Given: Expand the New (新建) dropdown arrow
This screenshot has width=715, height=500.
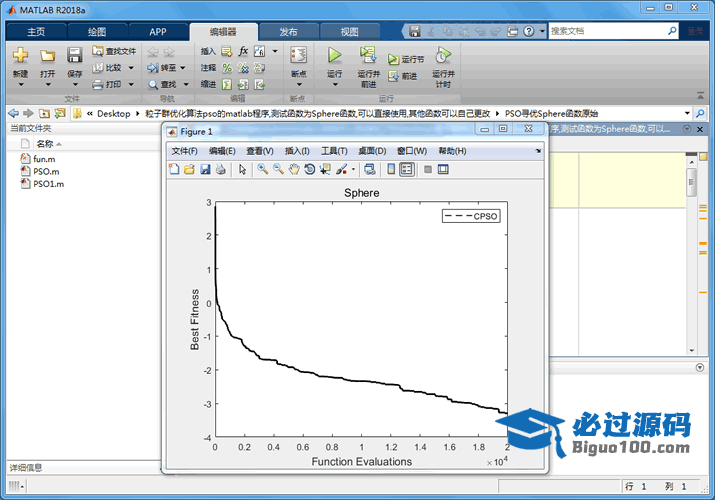Looking at the screenshot, I should point(21,85).
